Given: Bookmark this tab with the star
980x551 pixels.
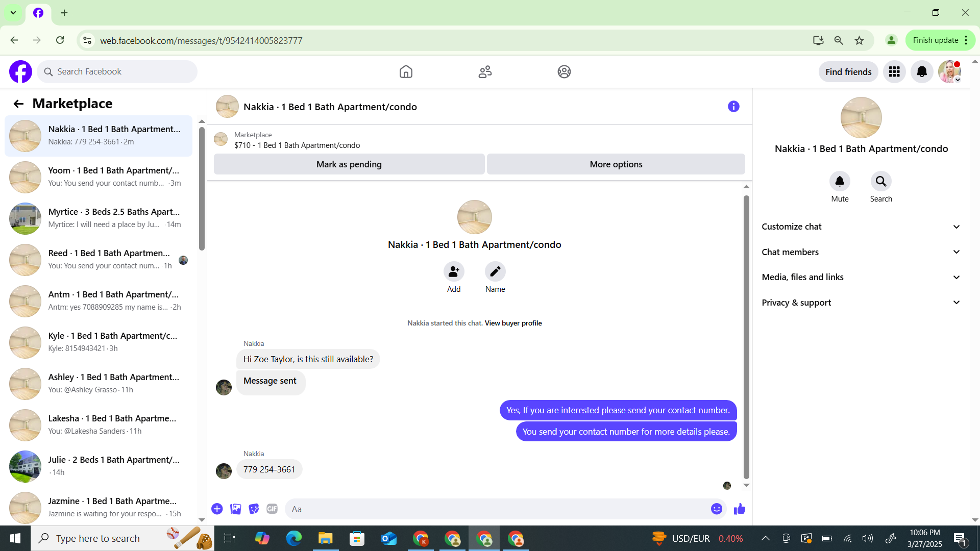Looking at the screenshot, I should [860, 40].
